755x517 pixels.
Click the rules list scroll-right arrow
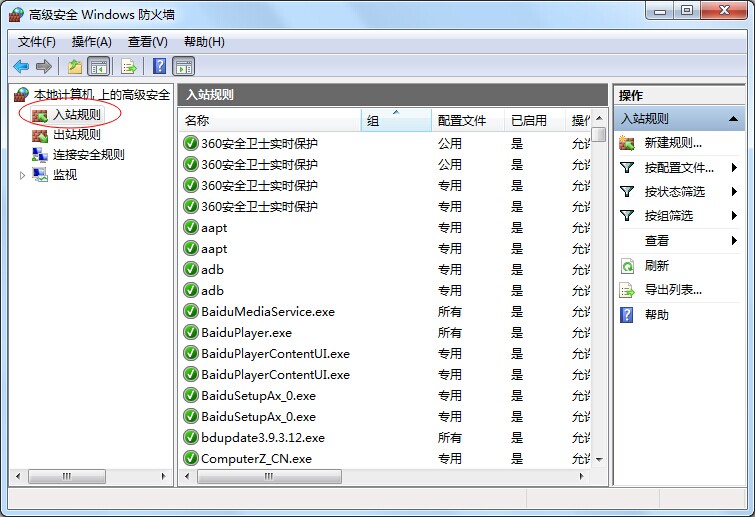(582, 477)
